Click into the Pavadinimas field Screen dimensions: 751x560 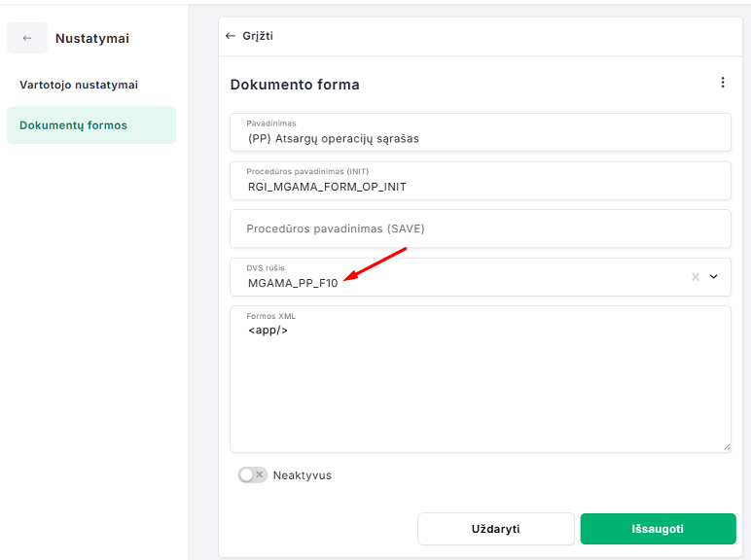click(481, 138)
